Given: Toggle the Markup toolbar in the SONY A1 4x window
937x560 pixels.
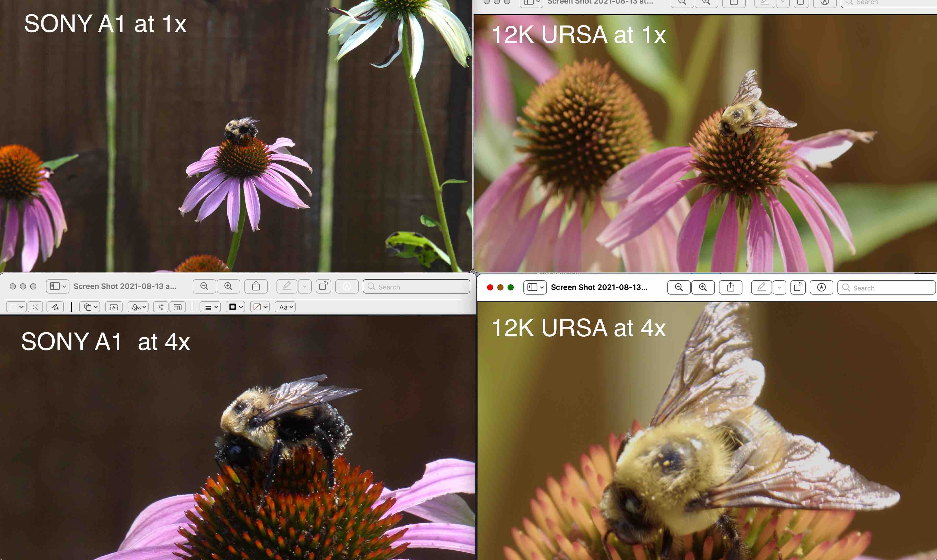Looking at the screenshot, I should coord(347,286).
